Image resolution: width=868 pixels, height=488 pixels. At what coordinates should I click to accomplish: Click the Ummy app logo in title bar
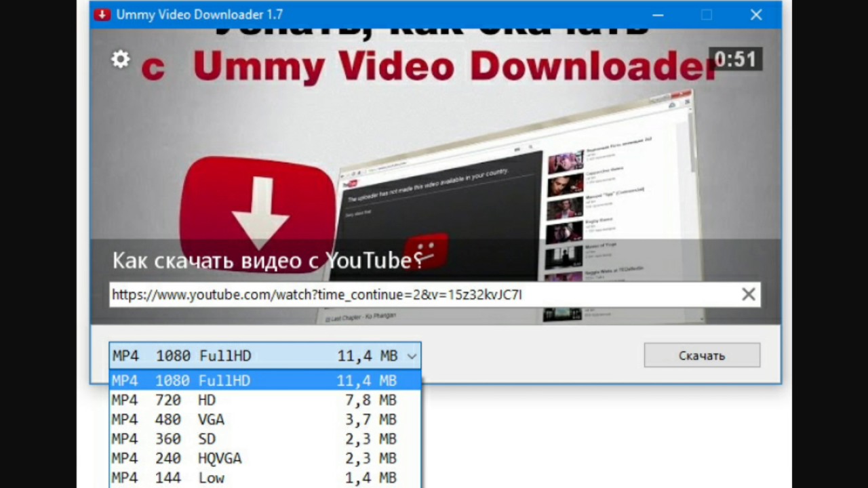[102, 14]
